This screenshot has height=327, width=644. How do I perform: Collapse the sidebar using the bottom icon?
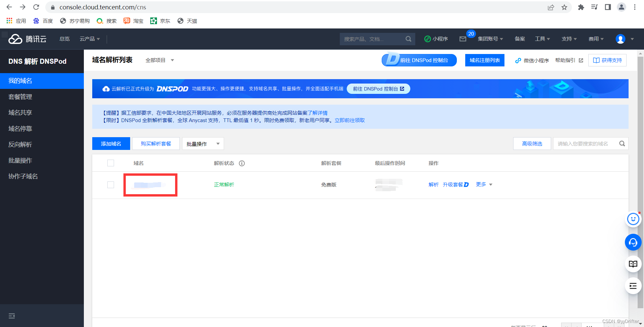coord(12,316)
